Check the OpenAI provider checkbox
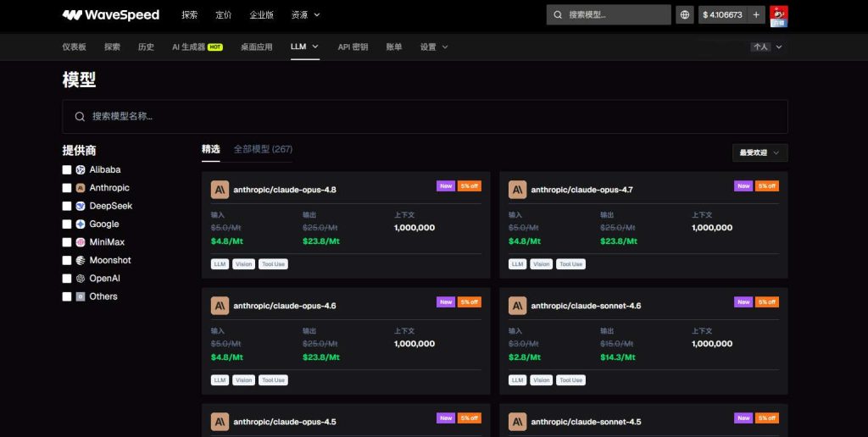The width and height of the screenshot is (868, 437). click(x=67, y=279)
